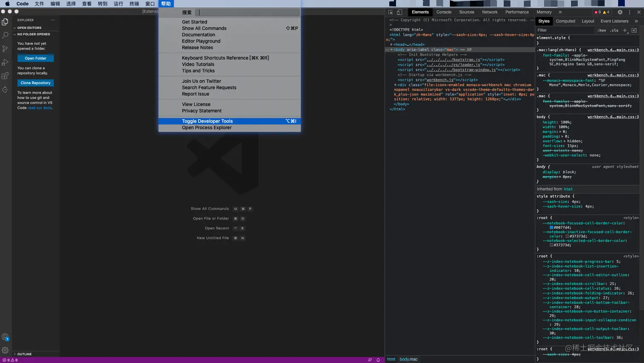
Task: Select Report Issue menu item
Action: (230, 94)
